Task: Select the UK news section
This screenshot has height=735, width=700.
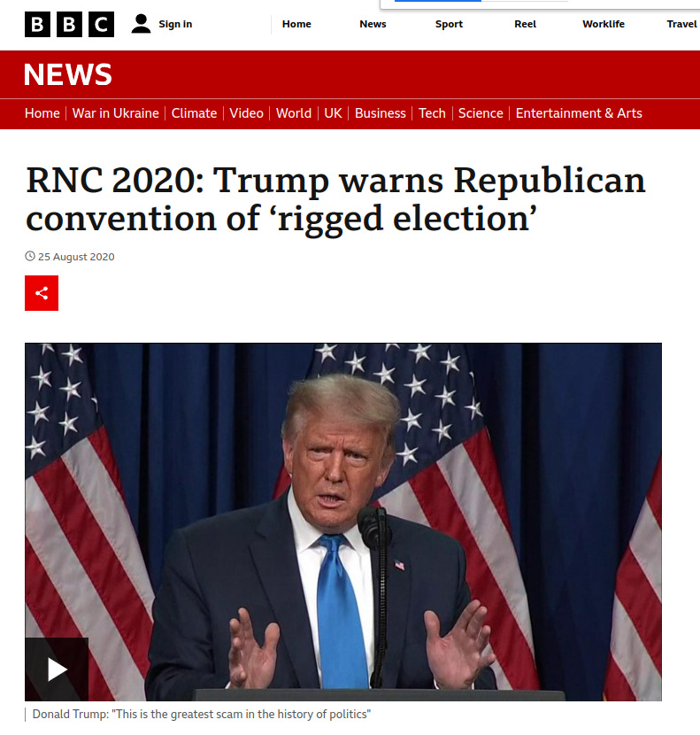Action: coord(333,113)
